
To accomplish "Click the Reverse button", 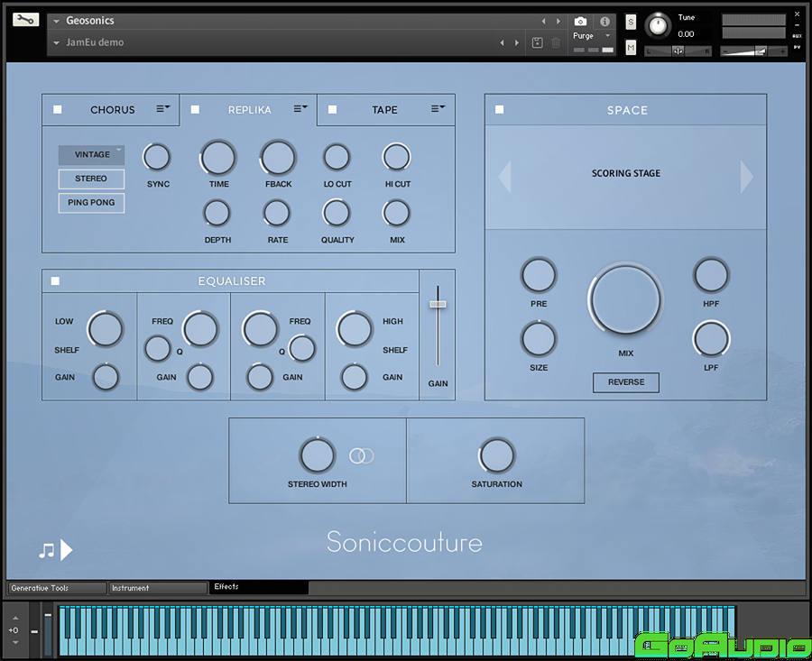I will point(626,382).
